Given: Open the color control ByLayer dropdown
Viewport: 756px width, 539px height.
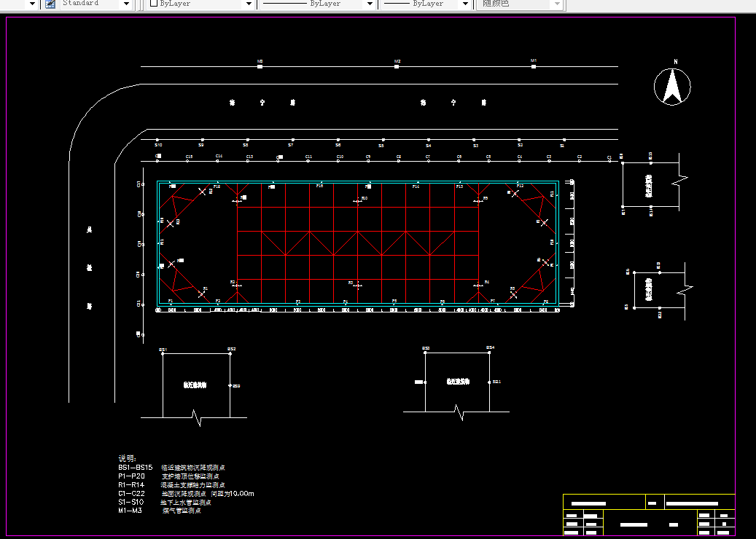Looking at the screenshot, I should point(249,4).
